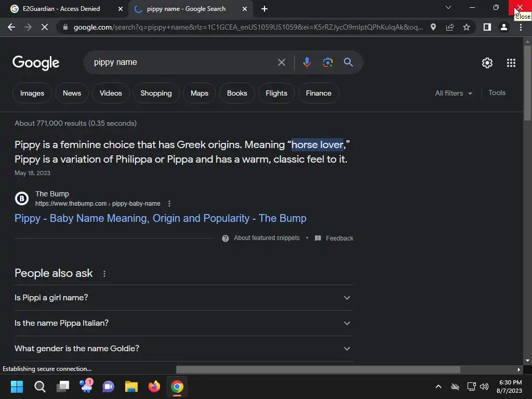This screenshot has width=532, height=399.
Task: Open Chat app on taskbar
Action: tap(108, 387)
